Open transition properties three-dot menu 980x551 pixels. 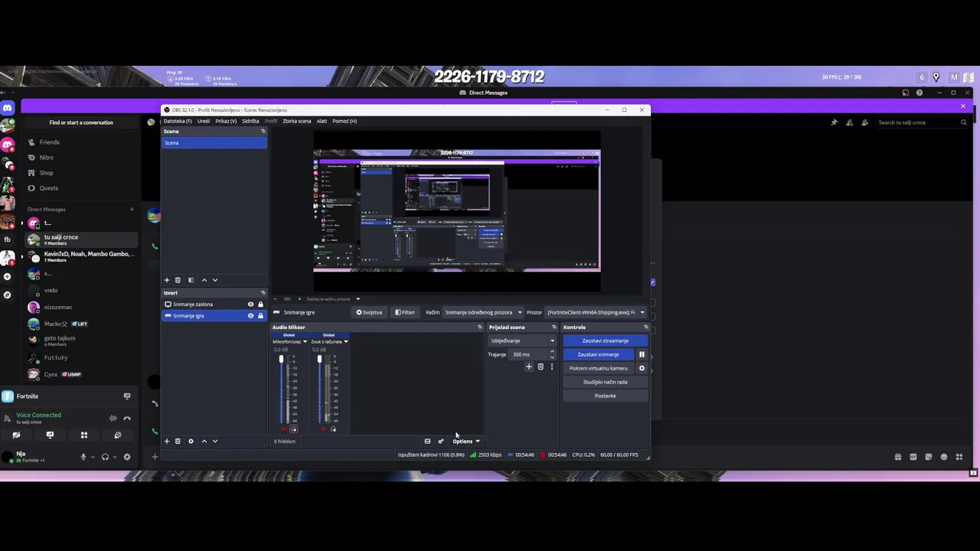click(x=551, y=367)
